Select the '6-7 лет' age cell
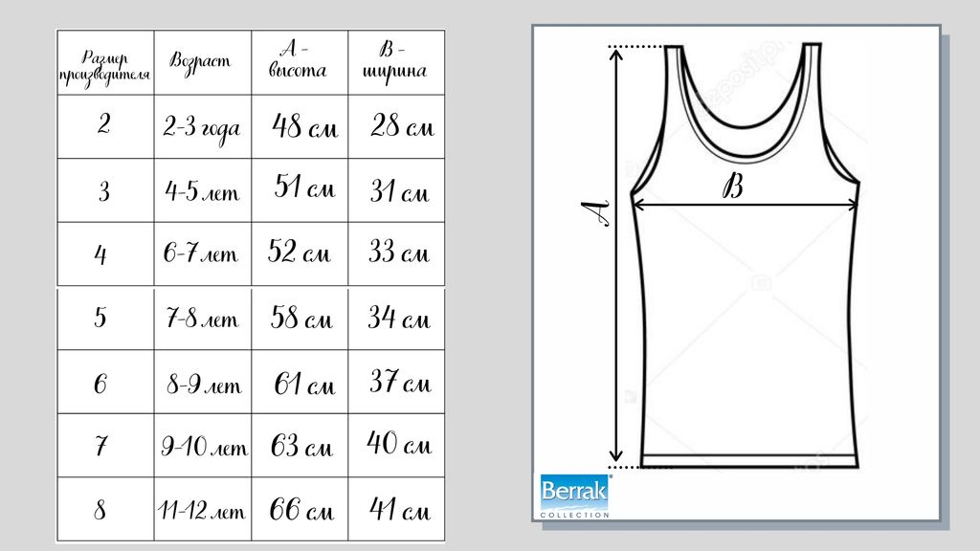Screen dimensions: 980x551 (200, 254)
